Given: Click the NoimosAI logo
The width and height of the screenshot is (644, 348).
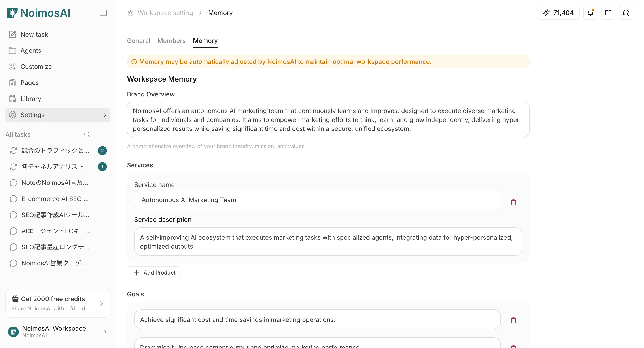Looking at the screenshot, I should [39, 13].
